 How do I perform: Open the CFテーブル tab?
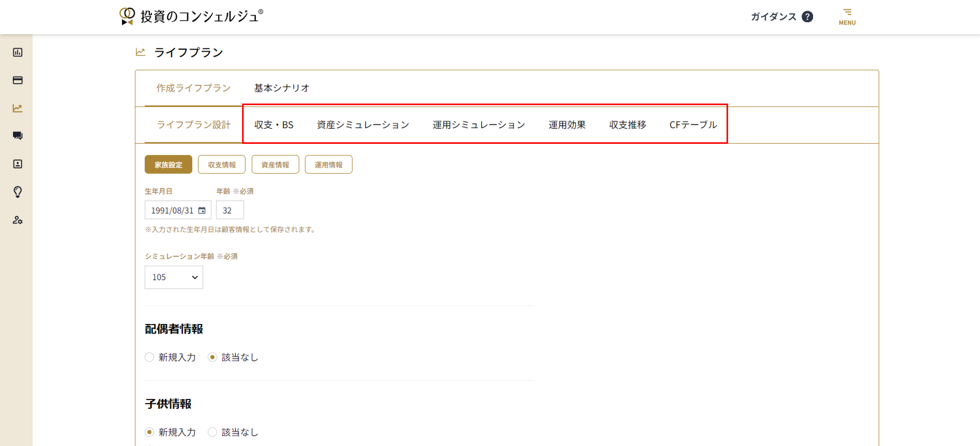tap(693, 125)
